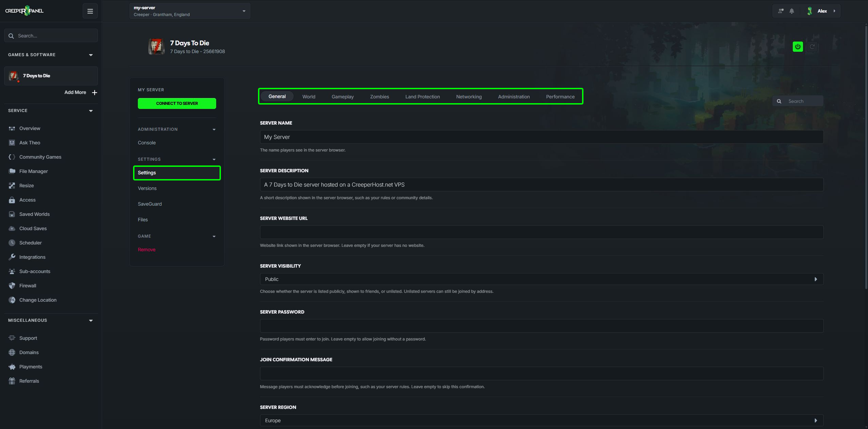This screenshot has height=429, width=868.
Task: Collapse the Service section
Action: pos(91,111)
